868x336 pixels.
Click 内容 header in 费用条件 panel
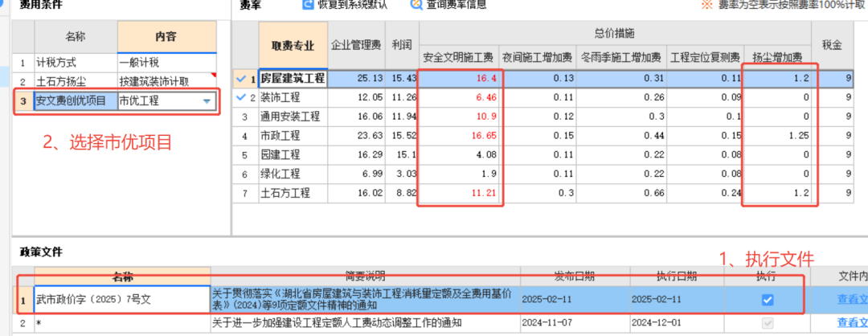tap(166, 37)
